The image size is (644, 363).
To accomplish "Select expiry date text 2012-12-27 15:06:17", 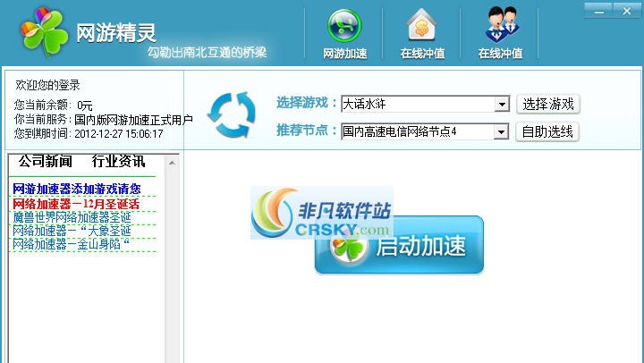I will point(119,134).
